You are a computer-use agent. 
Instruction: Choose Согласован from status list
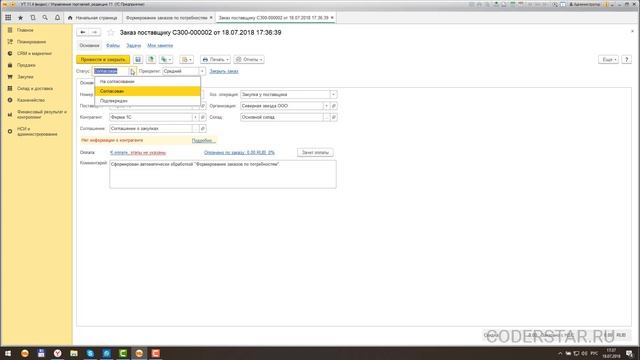(x=148, y=91)
